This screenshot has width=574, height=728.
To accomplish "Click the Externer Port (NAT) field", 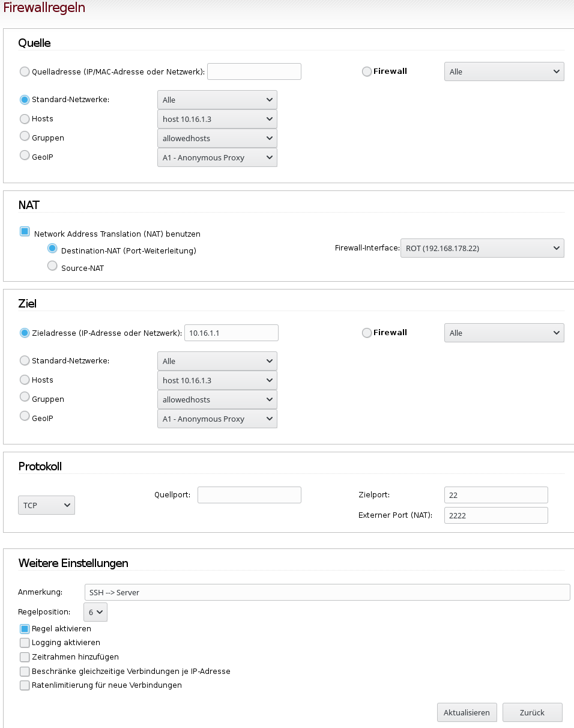I will 496,515.
